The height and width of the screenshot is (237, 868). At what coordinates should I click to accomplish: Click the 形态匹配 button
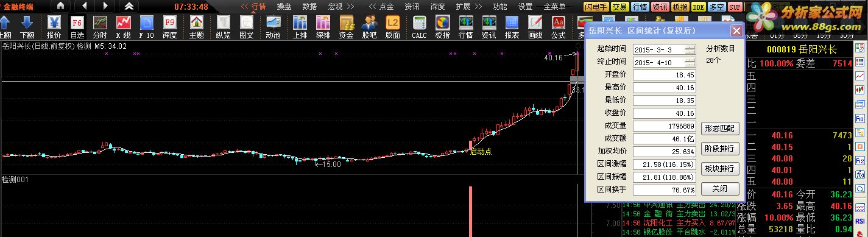(720, 129)
